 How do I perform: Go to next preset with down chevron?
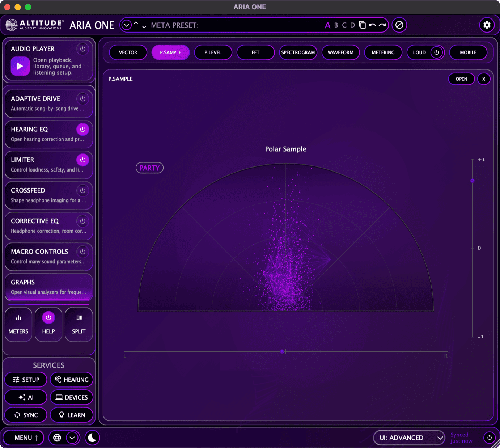click(144, 27)
